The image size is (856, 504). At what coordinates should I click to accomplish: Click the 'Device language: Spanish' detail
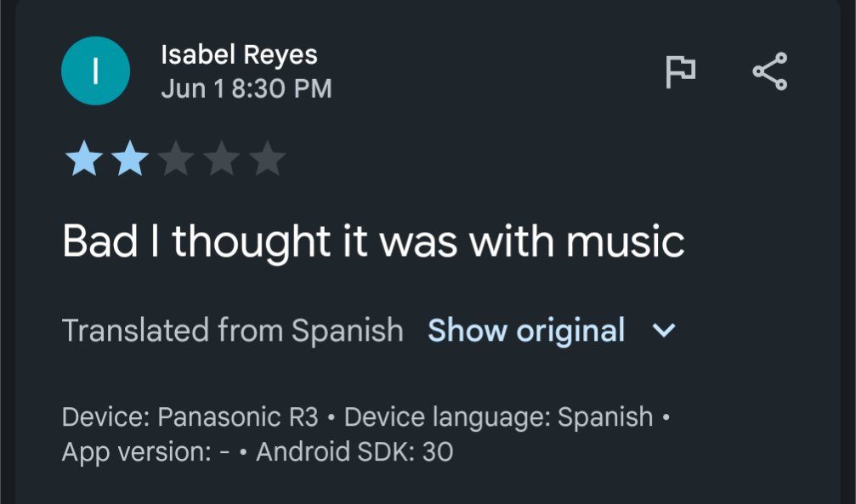pyautogui.click(x=498, y=418)
